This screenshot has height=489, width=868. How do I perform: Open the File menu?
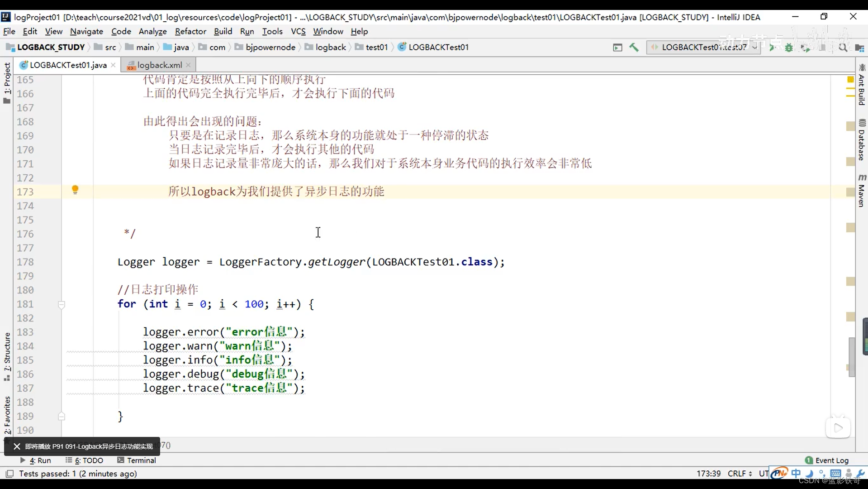pos(9,31)
